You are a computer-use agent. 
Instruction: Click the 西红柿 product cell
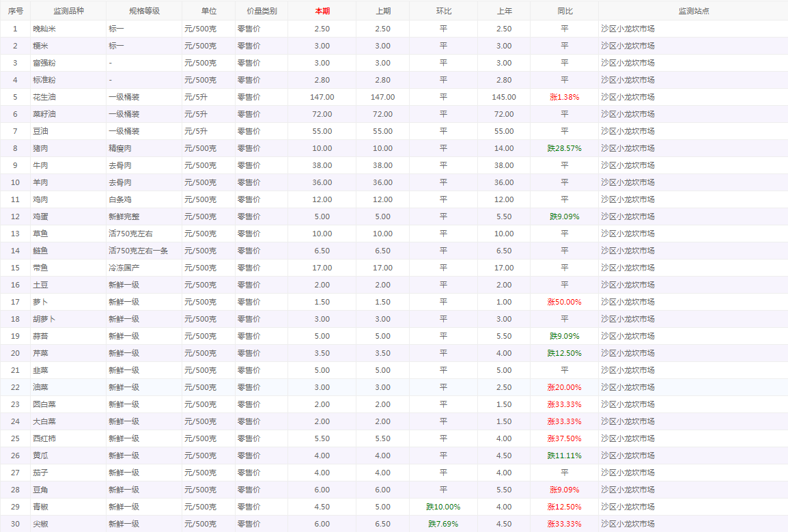point(44,438)
